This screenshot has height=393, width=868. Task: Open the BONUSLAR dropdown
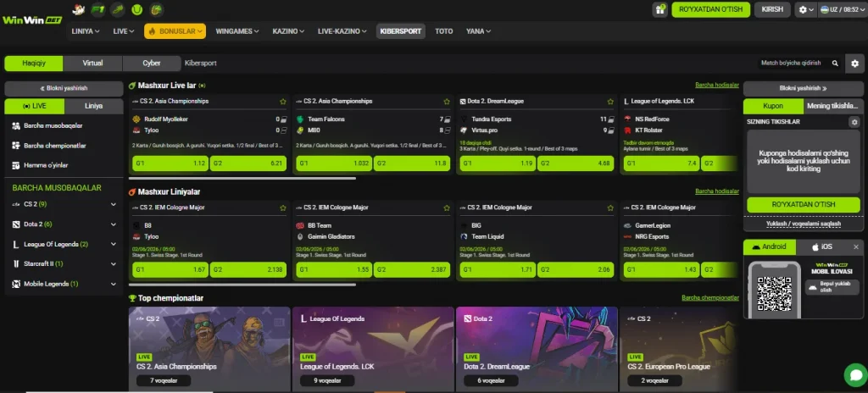(175, 31)
